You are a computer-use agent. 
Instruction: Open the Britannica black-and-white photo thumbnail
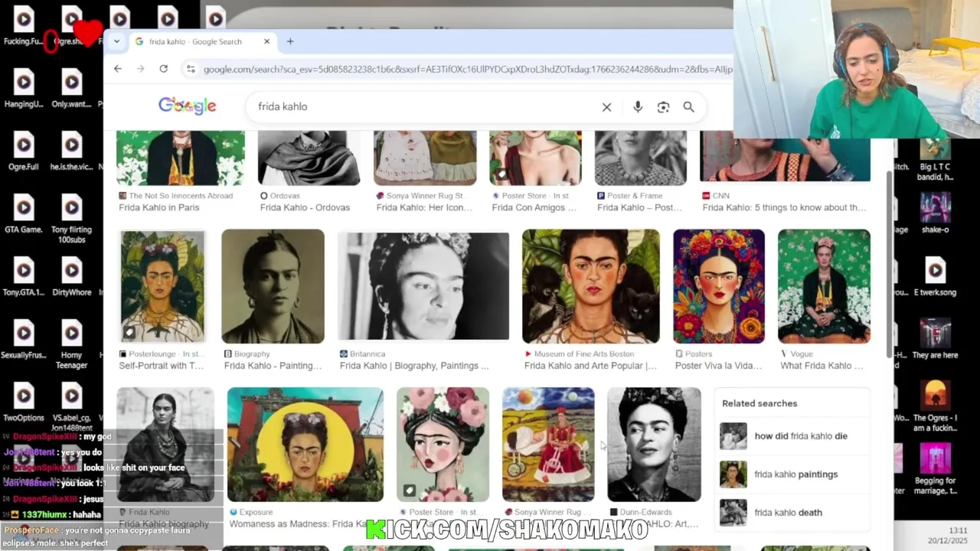pos(423,285)
